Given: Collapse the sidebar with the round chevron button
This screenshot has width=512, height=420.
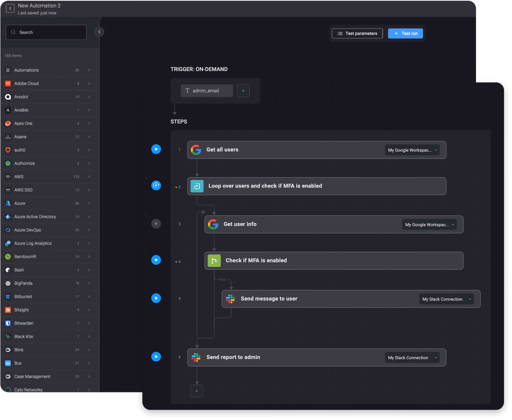Looking at the screenshot, I should point(99,32).
